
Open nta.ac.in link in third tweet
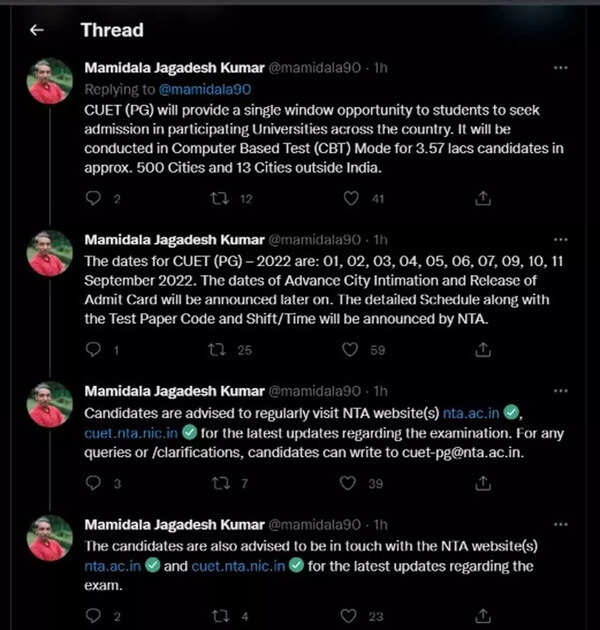tap(479, 413)
